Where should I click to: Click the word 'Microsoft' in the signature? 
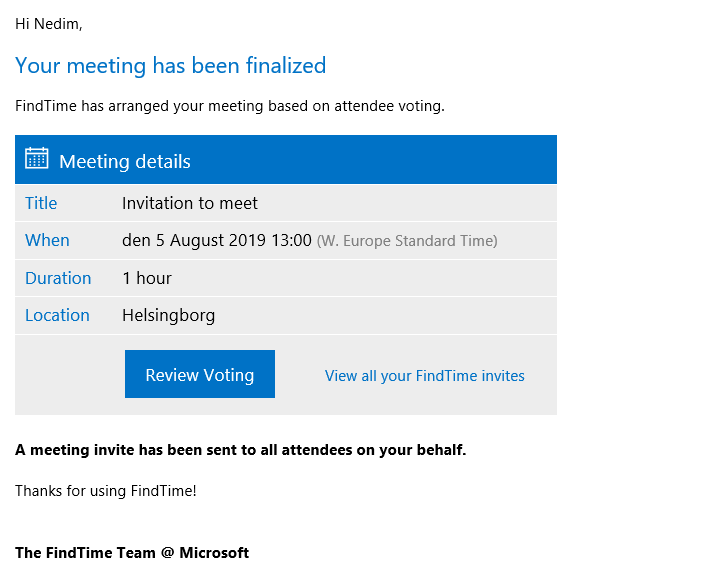tap(214, 553)
